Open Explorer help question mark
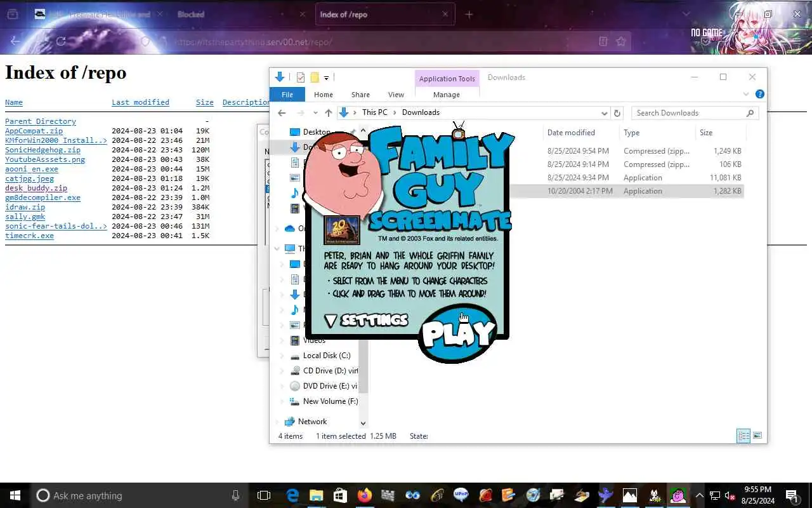This screenshot has width=812, height=508. [759, 94]
